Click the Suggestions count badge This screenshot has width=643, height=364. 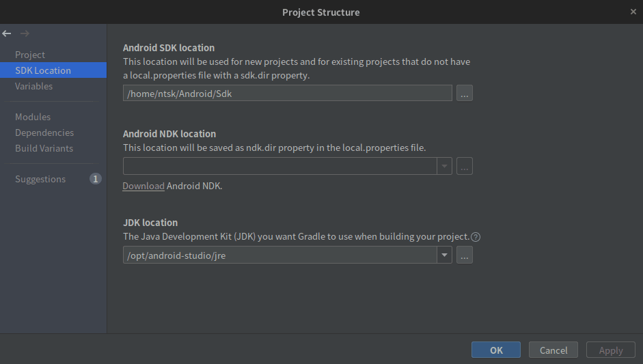point(96,179)
